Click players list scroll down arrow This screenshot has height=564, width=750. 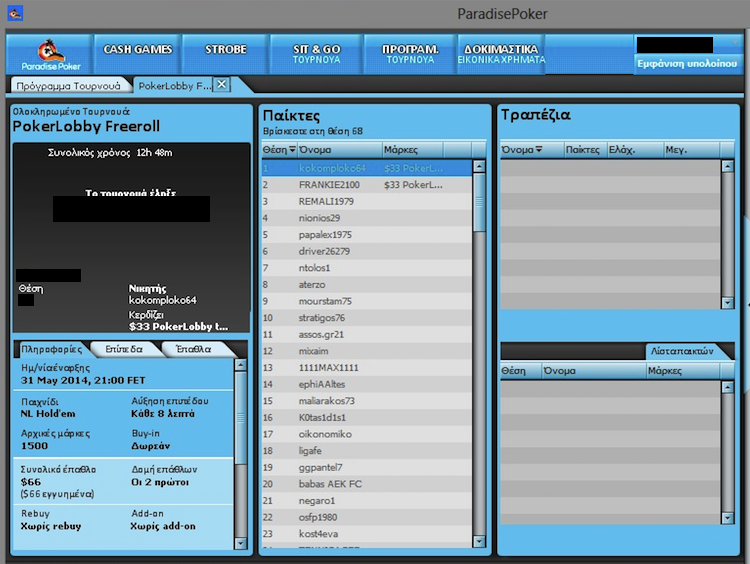(x=479, y=542)
